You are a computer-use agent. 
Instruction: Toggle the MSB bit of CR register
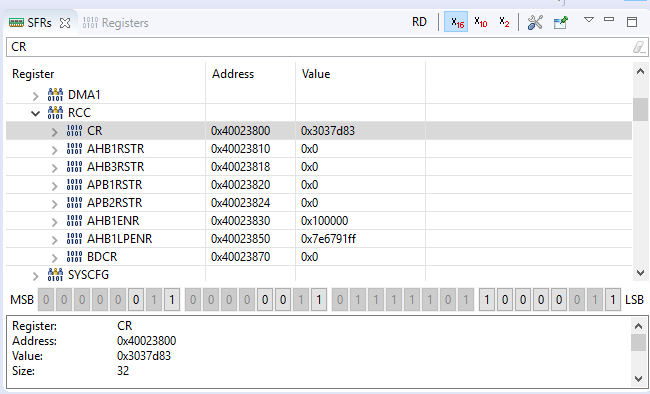(46, 299)
